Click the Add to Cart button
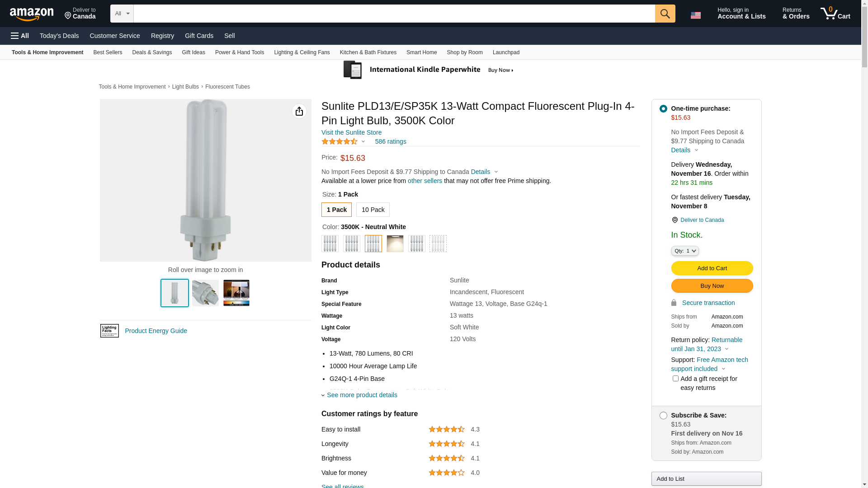The image size is (868, 488). (712, 268)
